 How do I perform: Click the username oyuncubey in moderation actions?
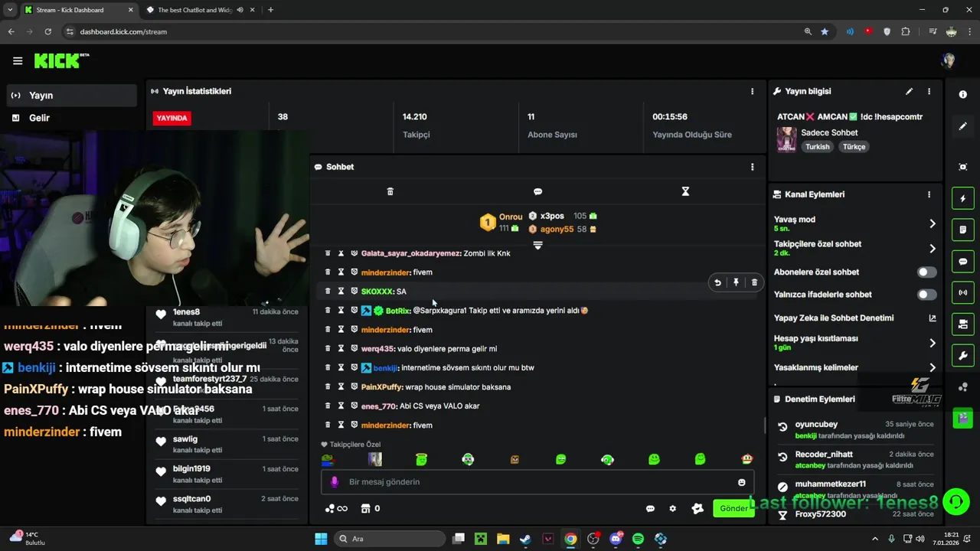coord(816,425)
